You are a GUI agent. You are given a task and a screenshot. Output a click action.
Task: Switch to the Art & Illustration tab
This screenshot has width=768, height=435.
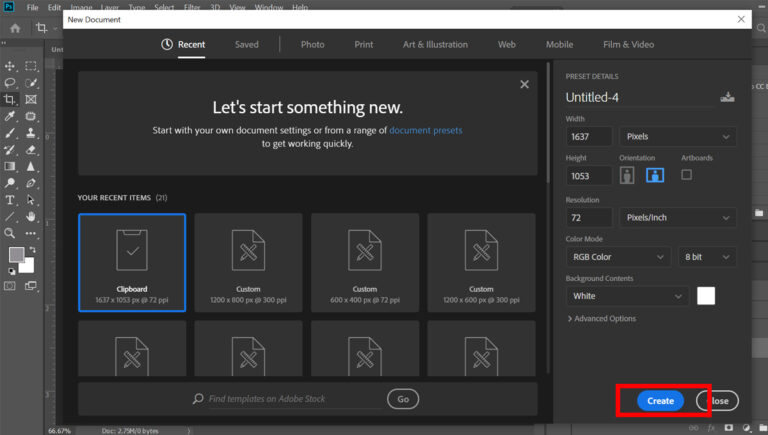pos(435,45)
